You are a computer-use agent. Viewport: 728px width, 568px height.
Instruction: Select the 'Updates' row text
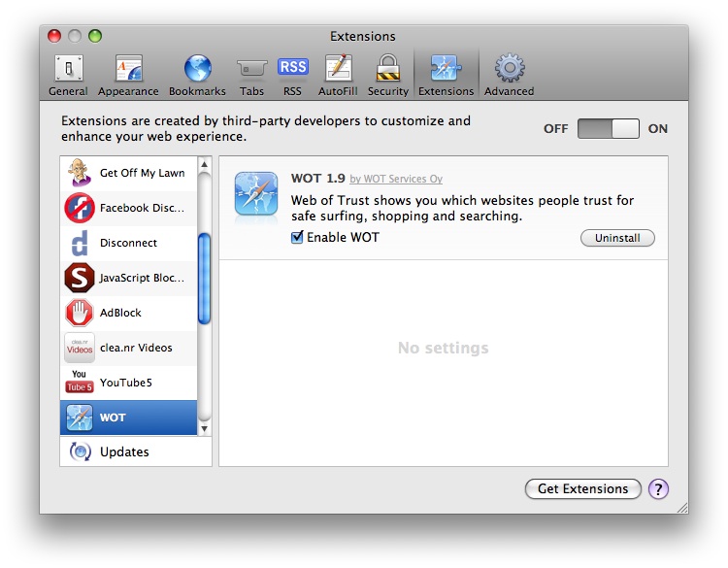(124, 451)
